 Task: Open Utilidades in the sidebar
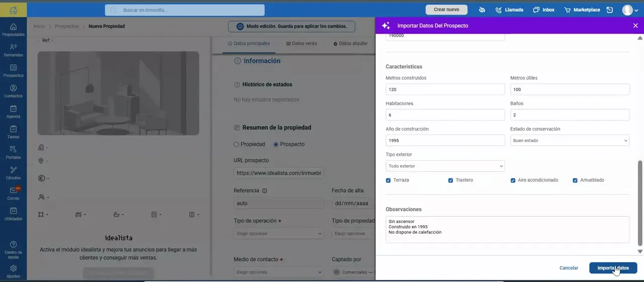click(x=13, y=215)
